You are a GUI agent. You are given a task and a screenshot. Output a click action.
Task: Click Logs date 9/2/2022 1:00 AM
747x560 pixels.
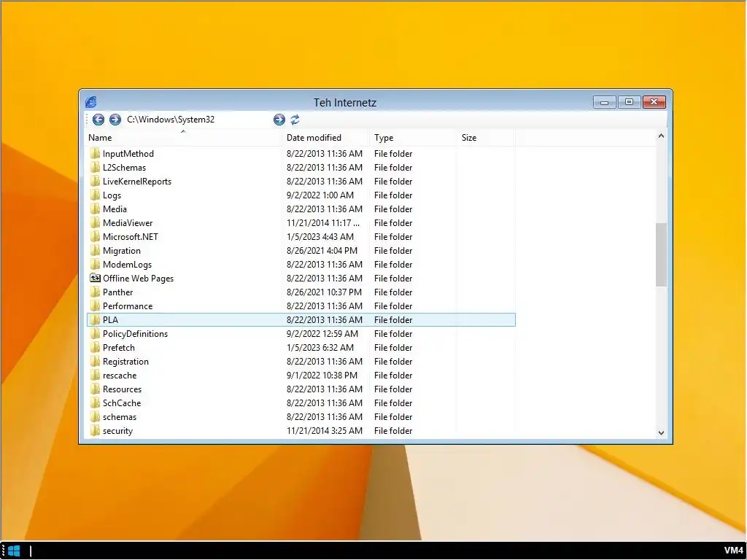click(x=320, y=195)
